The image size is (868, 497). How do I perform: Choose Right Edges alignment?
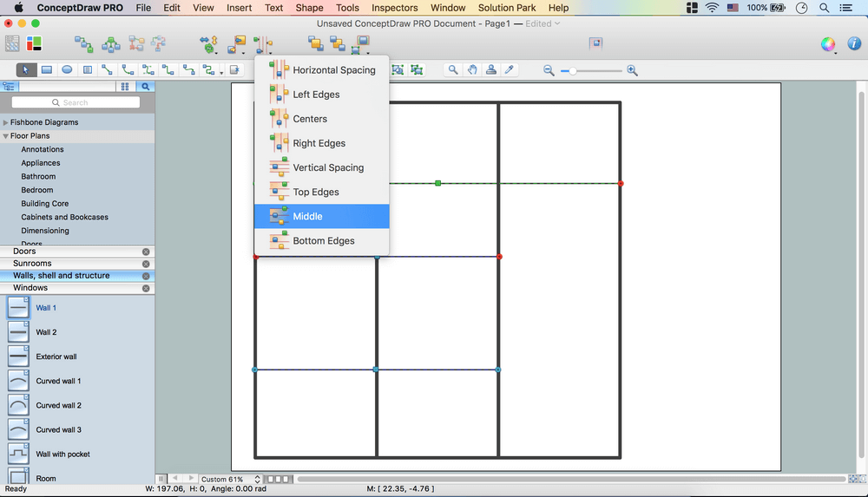[322, 143]
